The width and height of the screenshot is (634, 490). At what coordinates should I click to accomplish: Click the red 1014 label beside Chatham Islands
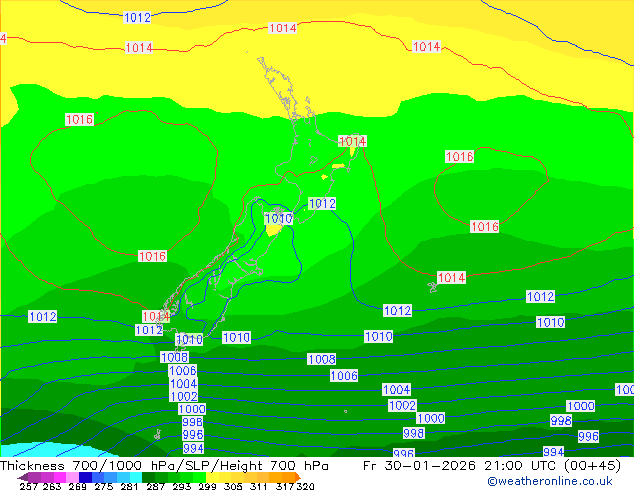451,278
